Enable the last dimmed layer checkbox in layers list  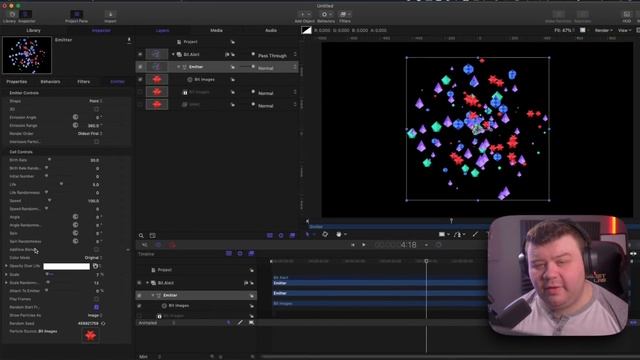[x=140, y=105]
